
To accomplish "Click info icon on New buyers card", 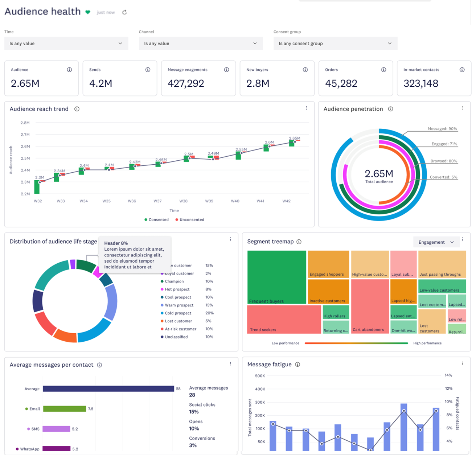I will click(305, 70).
